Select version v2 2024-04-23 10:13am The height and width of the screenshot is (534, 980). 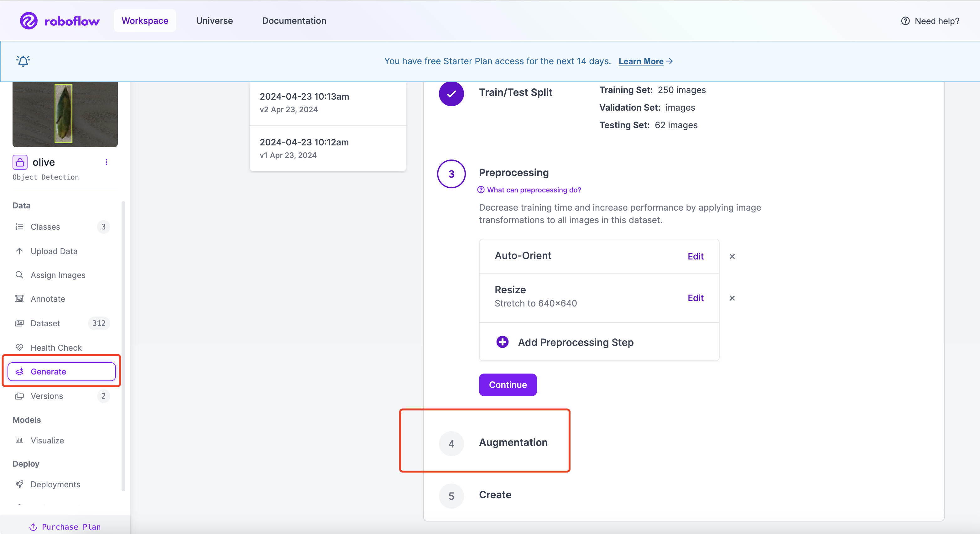point(328,102)
